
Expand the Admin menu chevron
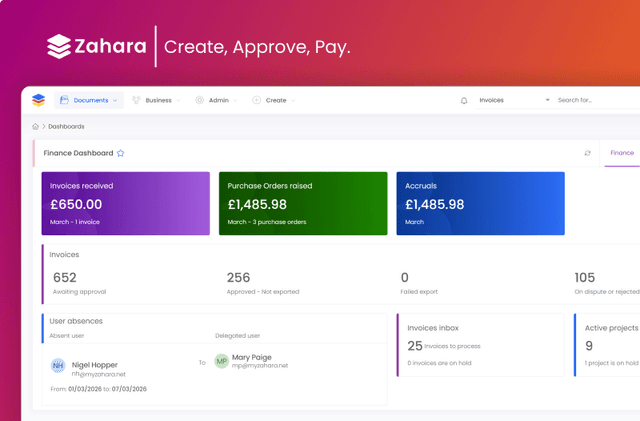pos(235,100)
